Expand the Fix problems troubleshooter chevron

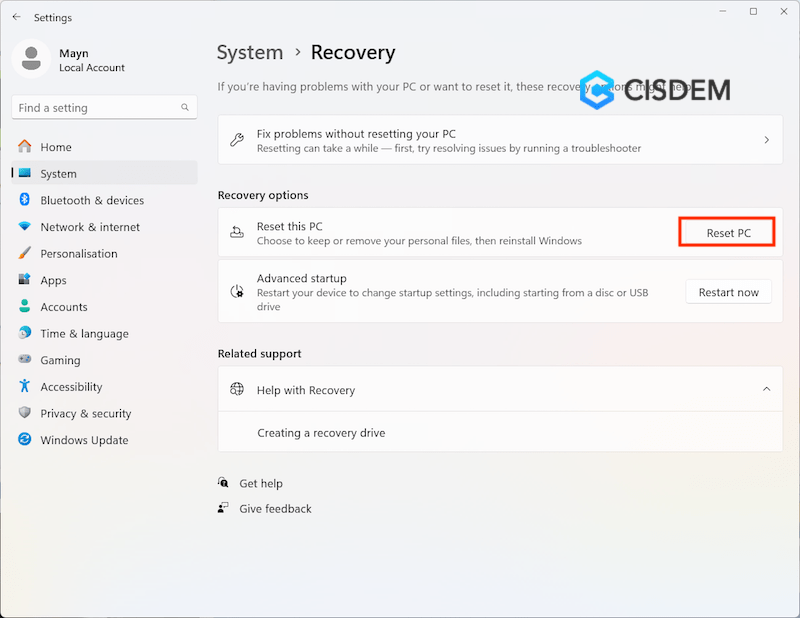point(767,140)
